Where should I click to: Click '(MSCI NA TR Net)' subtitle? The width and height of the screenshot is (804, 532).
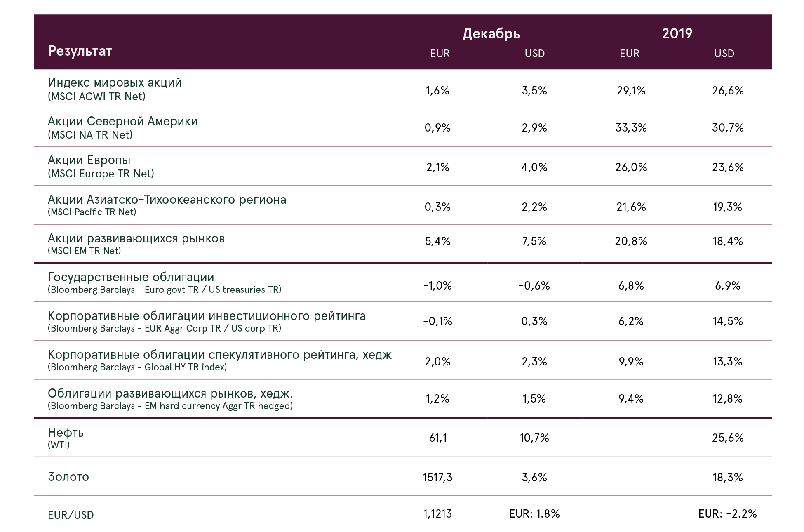point(90,135)
